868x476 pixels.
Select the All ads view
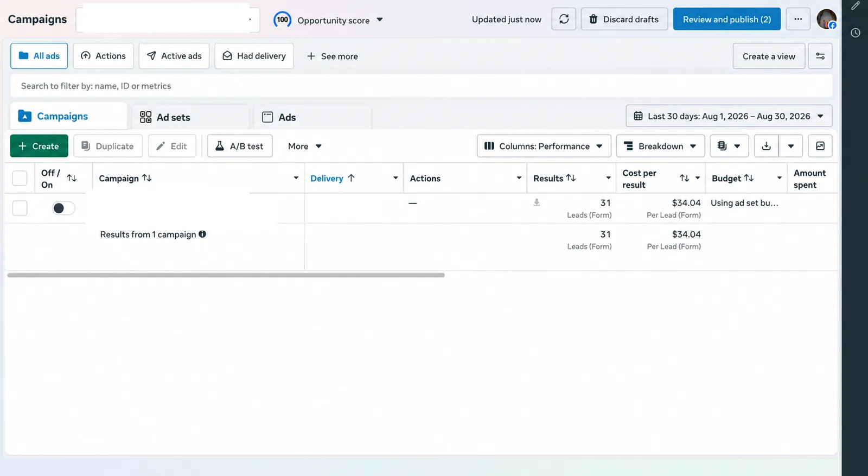(x=39, y=56)
